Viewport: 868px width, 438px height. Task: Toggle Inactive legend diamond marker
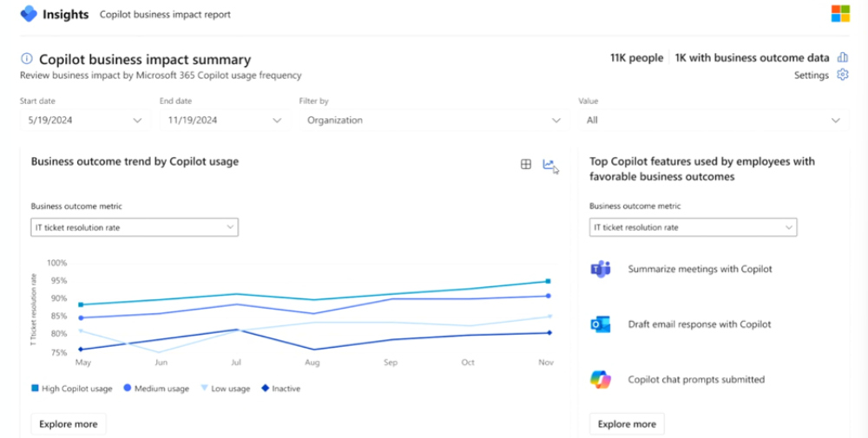pyautogui.click(x=266, y=389)
